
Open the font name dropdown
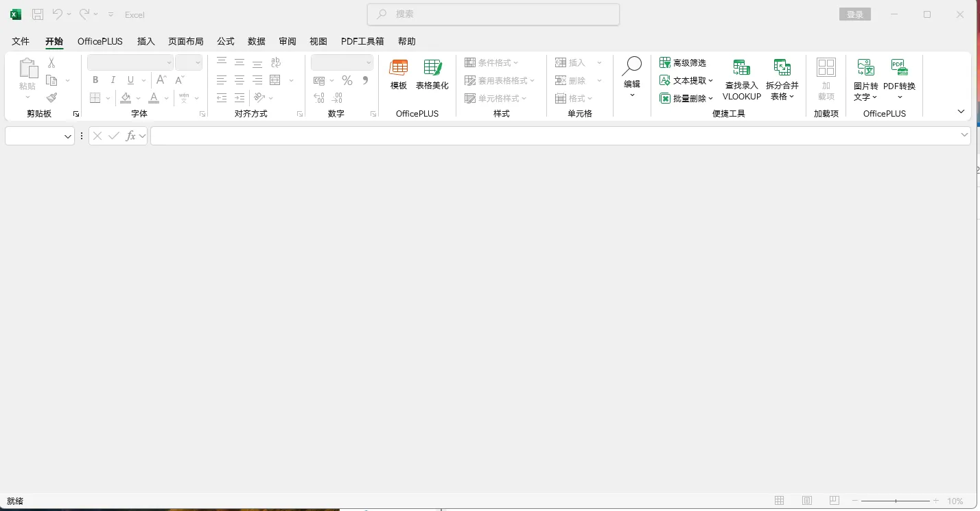(x=169, y=62)
